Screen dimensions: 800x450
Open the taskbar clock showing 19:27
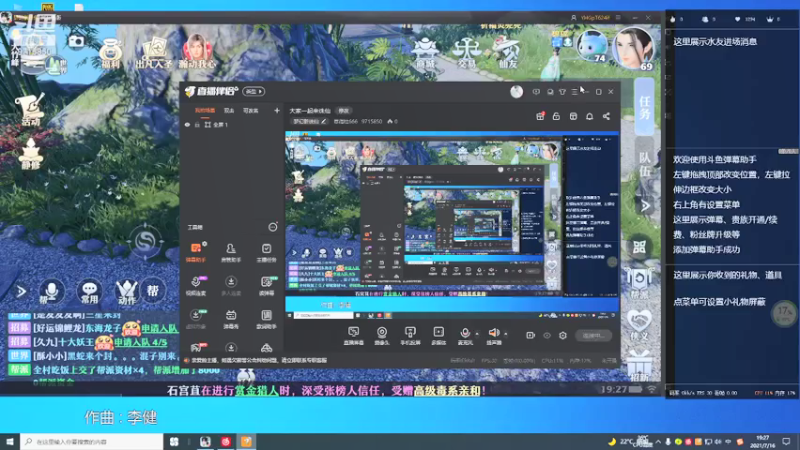762,441
